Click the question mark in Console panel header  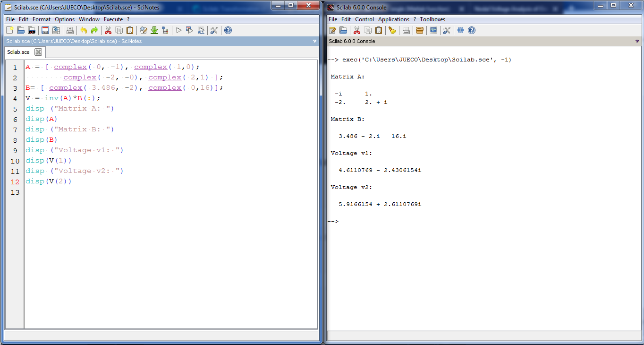tap(637, 42)
